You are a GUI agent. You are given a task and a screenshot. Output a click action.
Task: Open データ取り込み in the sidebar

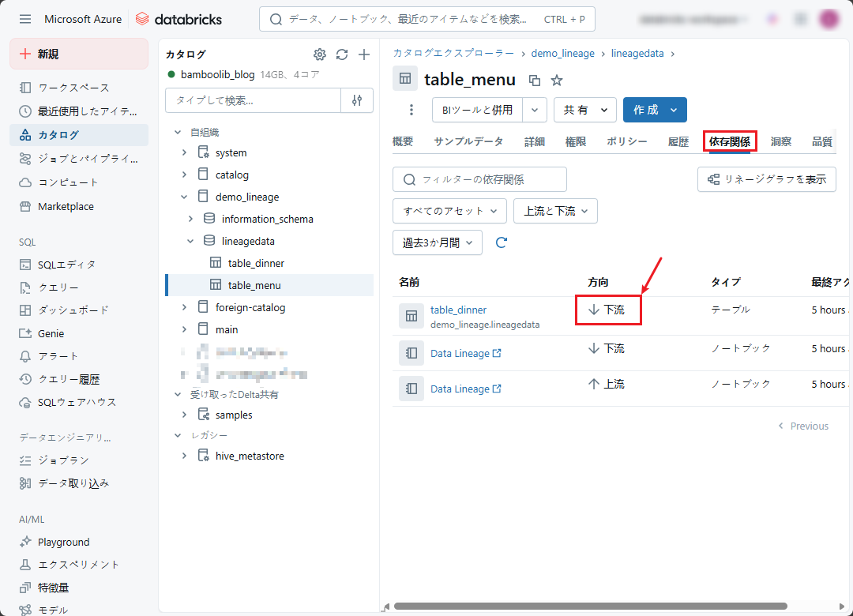79,483
